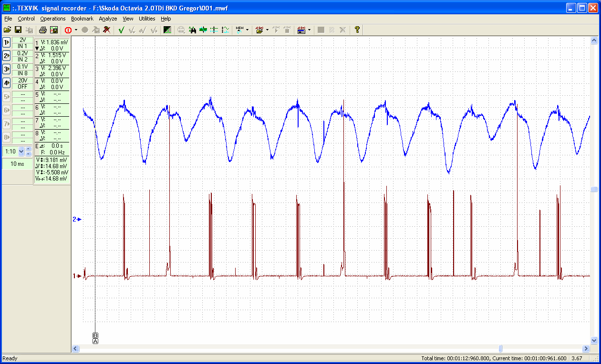Viewport: 601px width, 364px height.
Task: Open the 1:10 scale dropdown
Action: (x=21, y=152)
